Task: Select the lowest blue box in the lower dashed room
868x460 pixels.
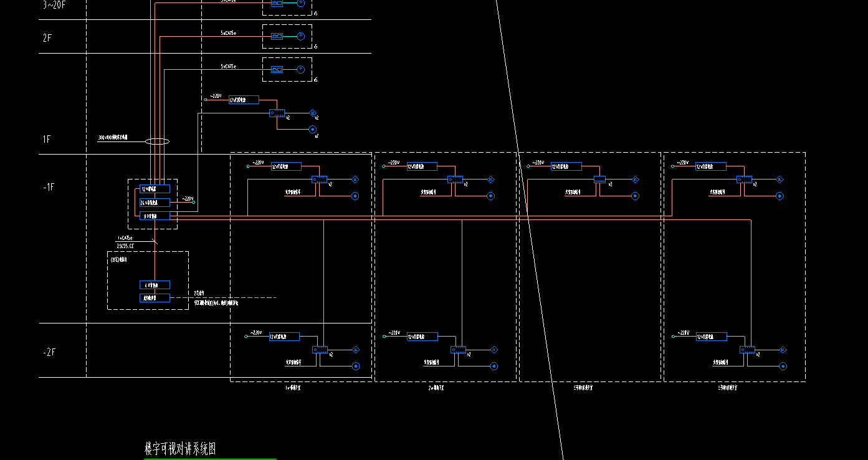Action: pos(155,298)
